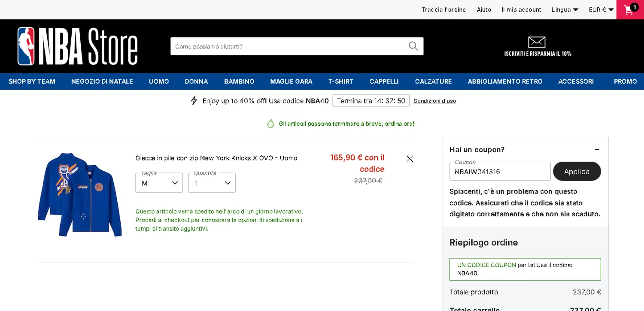This screenshot has width=644, height=311.
Task: Remove the Knicks jacket with X icon
Action: 410,159
